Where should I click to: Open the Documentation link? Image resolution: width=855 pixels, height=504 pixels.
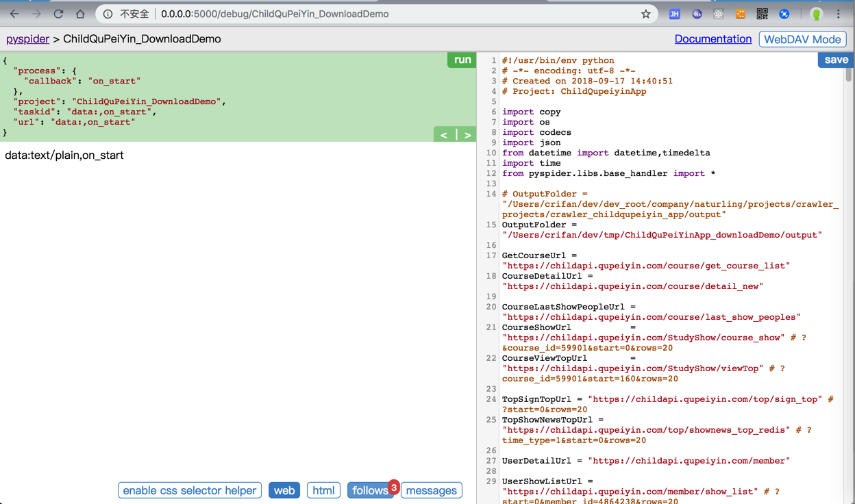tap(712, 39)
